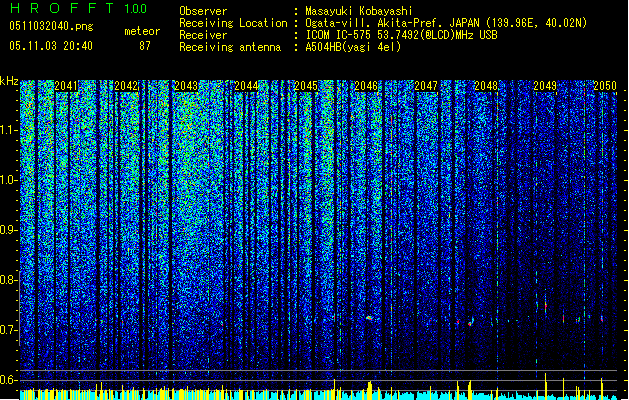Select the filename 0511032040.png

click(x=51, y=26)
